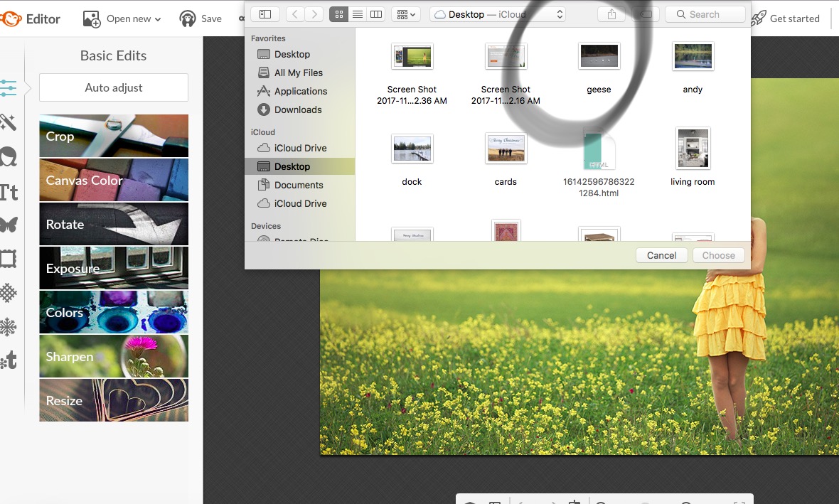Open the Resize tool
The width and height of the screenshot is (839, 504).
[114, 400]
